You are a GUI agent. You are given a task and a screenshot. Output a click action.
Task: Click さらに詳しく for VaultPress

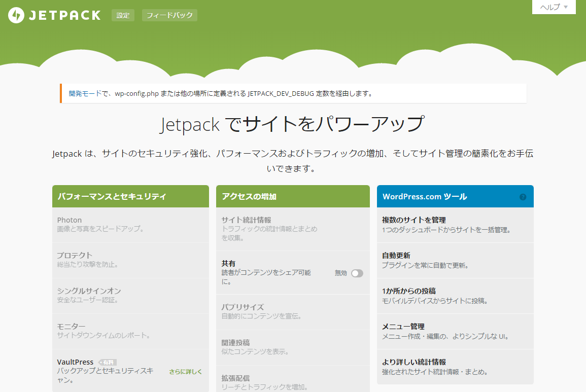tap(186, 371)
